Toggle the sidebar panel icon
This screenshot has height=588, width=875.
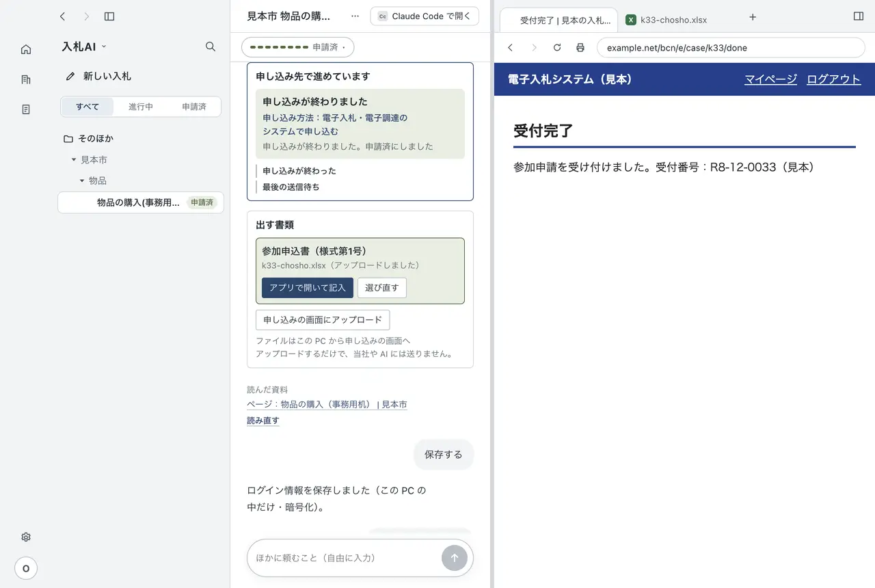[x=109, y=16]
